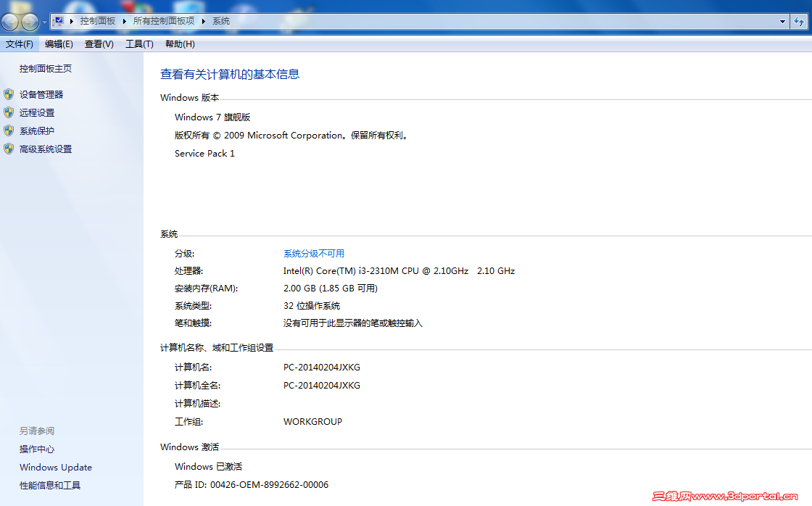
Task: Select 所有控制面板项 breadcrumb
Action: 164,21
